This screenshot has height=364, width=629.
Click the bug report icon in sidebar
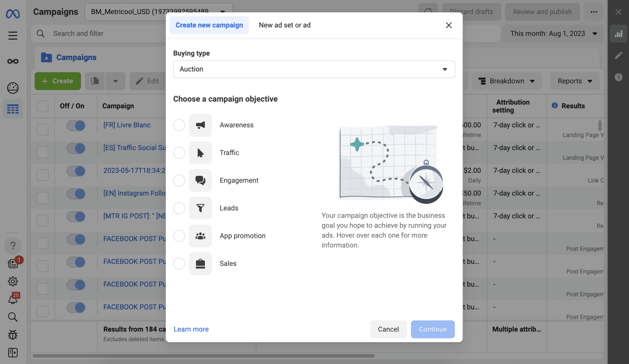[x=13, y=335]
